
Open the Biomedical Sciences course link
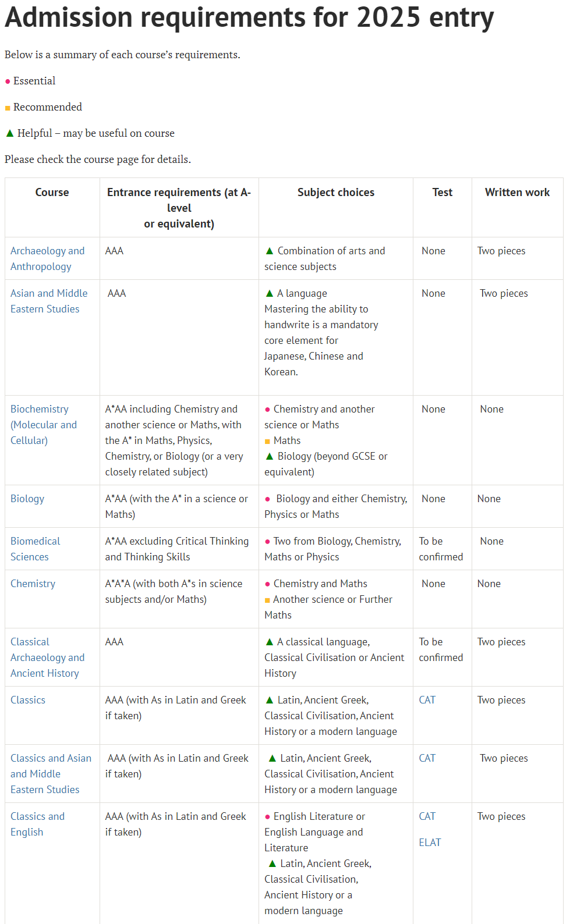tap(35, 549)
